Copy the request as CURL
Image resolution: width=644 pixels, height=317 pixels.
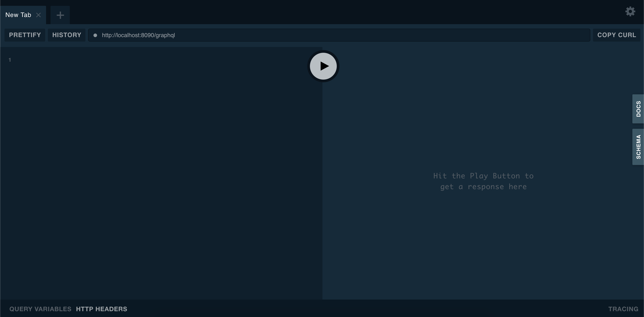(616, 35)
